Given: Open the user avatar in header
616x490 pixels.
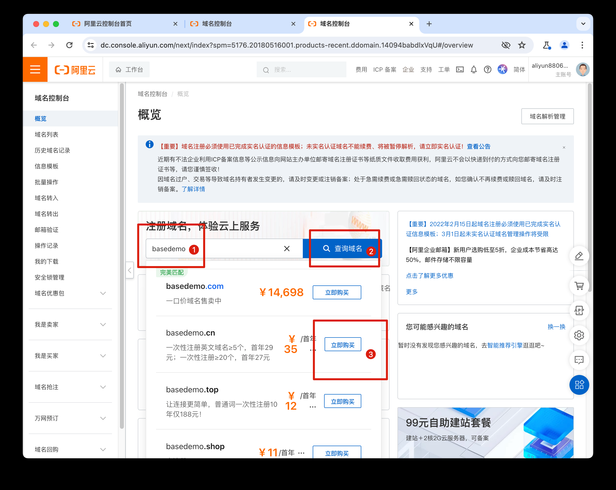Looking at the screenshot, I should tap(583, 70).
